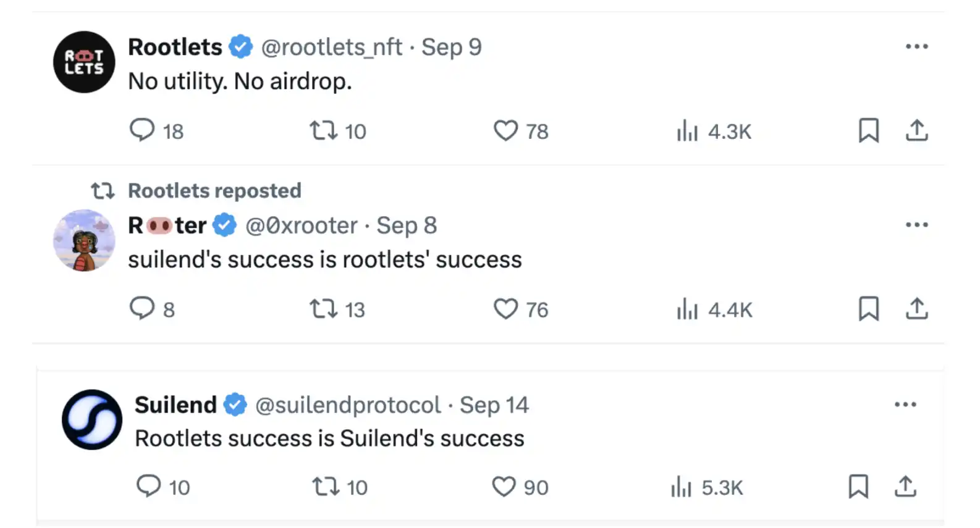Open the @rootlets_nft profile handle
Image resolution: width=980 pixels, height=528 pixels.
331,47
